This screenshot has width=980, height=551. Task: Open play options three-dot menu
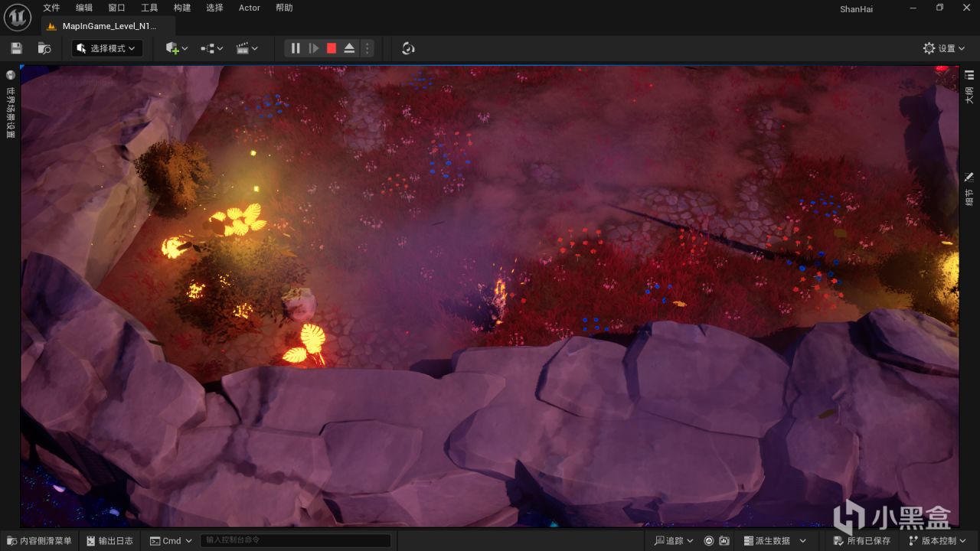coord(367,48)
